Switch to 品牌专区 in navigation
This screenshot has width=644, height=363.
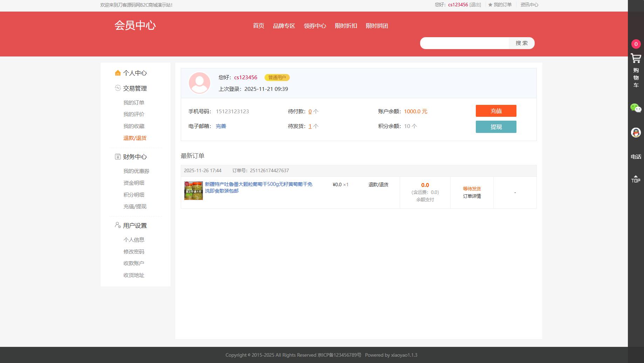click(284, 26)
